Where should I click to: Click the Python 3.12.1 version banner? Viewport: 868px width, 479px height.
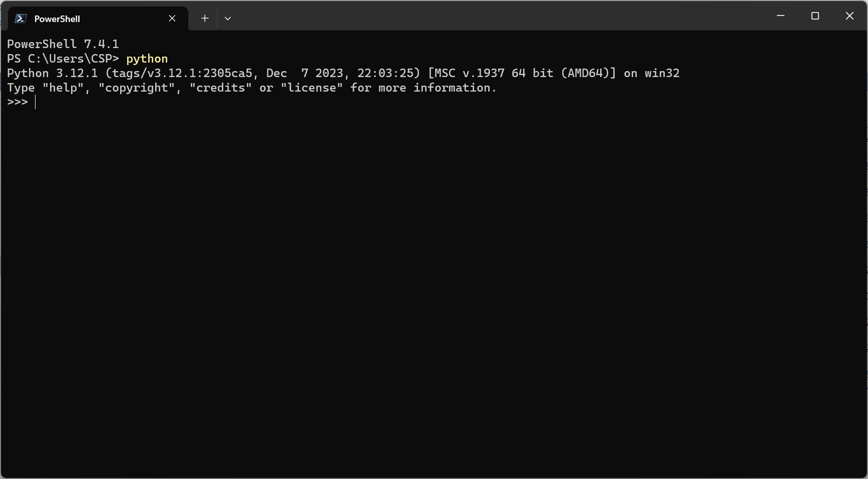(x=343, y=73)
